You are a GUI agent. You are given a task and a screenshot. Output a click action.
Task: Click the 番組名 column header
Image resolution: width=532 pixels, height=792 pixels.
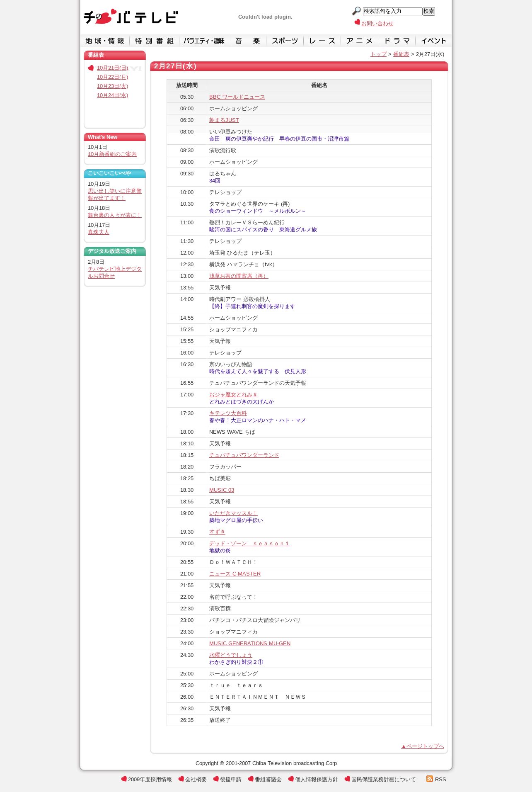pyautogui.click(x=319, y=85)
